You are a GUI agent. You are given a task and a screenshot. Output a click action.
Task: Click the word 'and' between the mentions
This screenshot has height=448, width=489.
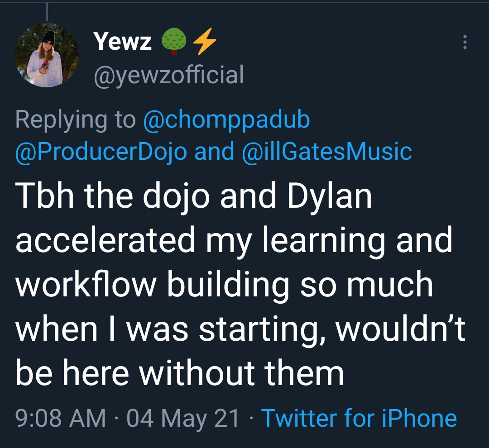215,152
